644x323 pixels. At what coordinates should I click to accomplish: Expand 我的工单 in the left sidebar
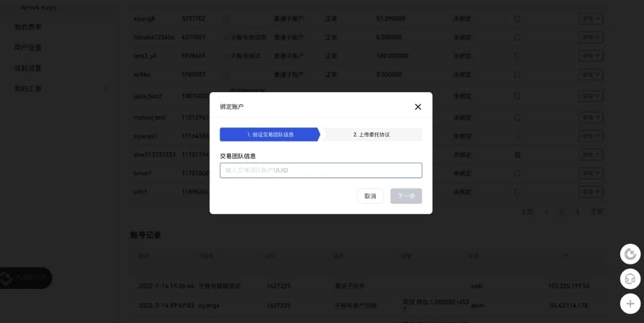(28, 89)
